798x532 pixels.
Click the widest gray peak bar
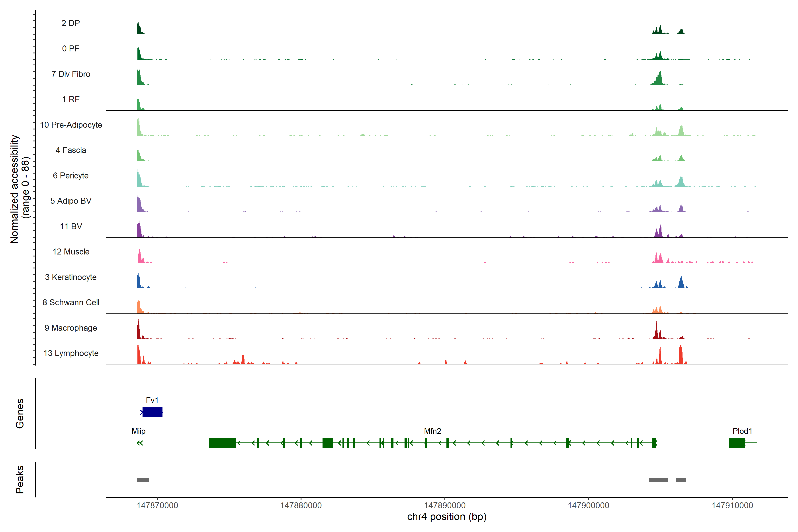pos(658,480)
